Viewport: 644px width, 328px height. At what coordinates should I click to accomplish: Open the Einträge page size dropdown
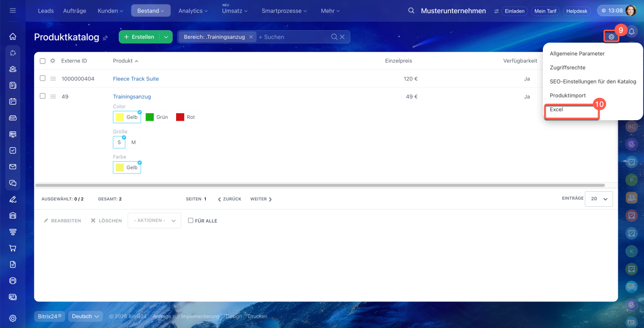[599, 199]
